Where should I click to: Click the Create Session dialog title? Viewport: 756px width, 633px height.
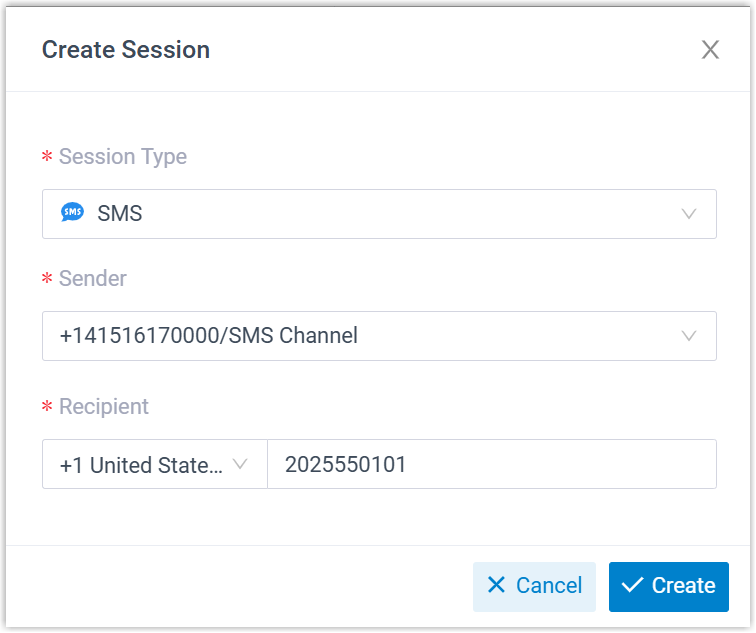(x=126, y=50)
